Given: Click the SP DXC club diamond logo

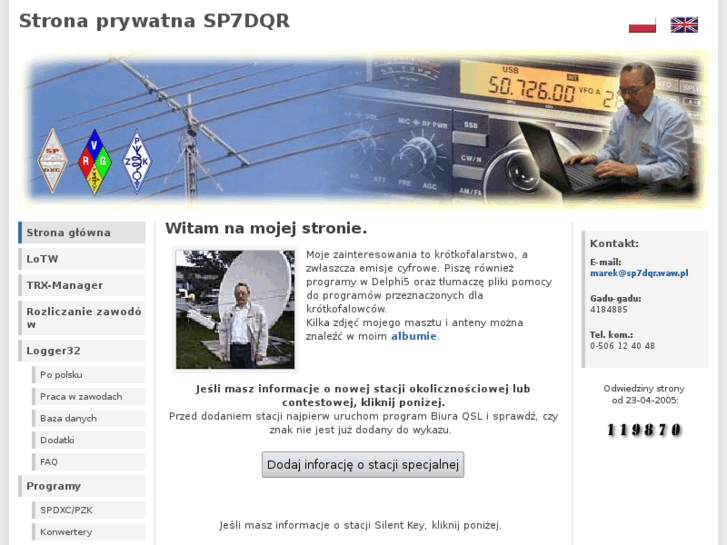Looking at the screenshot, I should coord(52,160).
